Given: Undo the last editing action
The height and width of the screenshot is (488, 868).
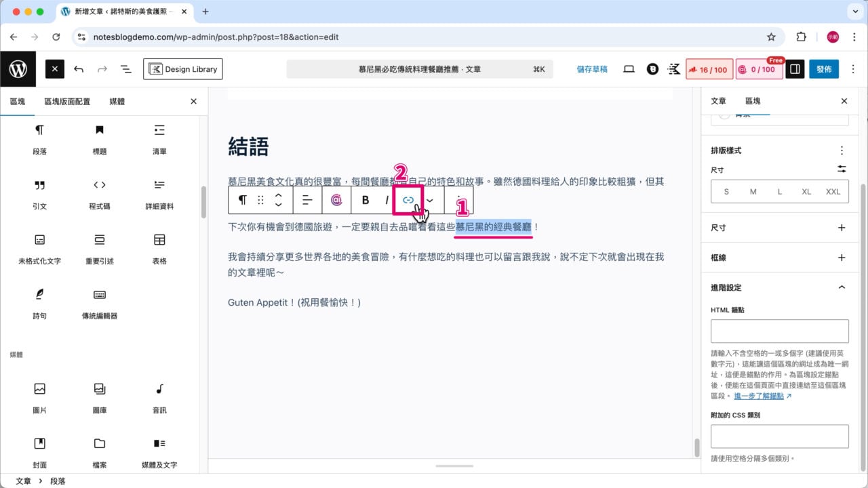Looking at the screenshot, I should tap(77, 68).
